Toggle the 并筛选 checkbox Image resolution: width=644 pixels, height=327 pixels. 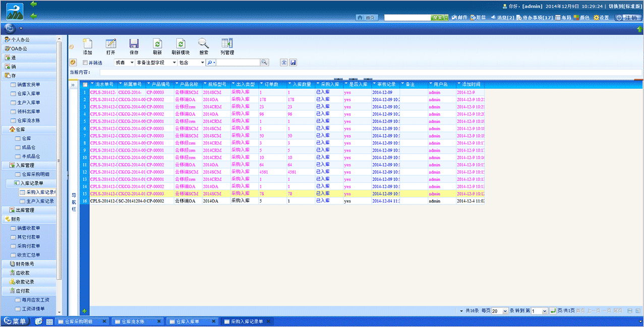tap(85, 63)
